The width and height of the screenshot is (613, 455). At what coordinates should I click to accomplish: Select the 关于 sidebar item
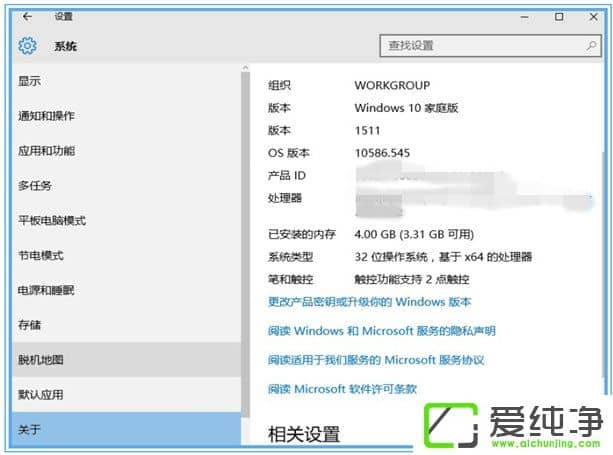click(x=126, y=429)
